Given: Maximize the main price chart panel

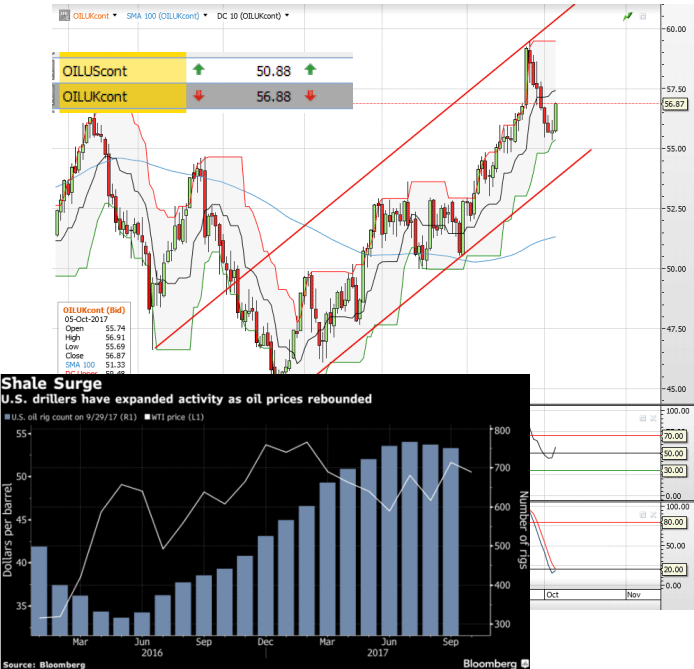Looking at the screenshot, I should (643, 17).
